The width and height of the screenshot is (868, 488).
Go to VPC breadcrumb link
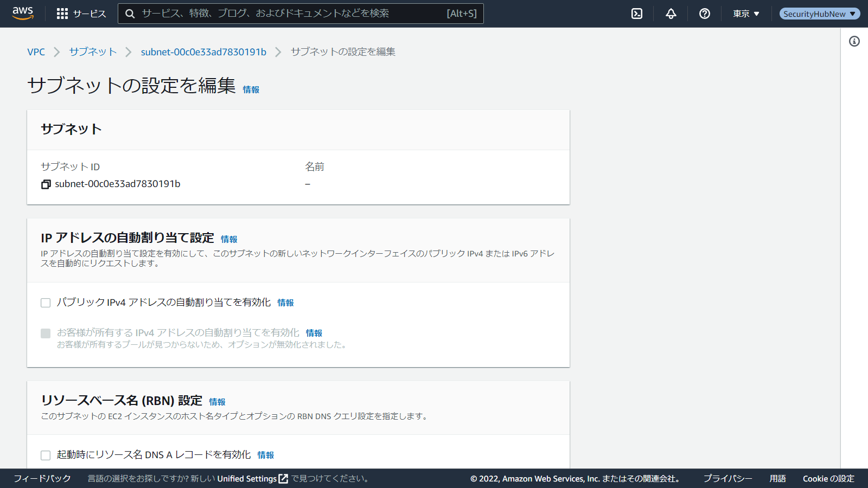coord(36,52)
